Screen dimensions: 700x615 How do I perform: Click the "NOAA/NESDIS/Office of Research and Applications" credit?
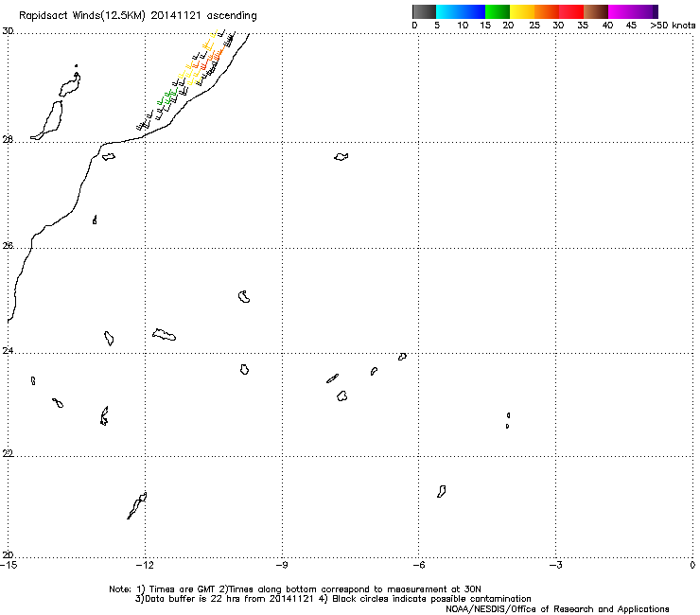[x=557, y=609]
